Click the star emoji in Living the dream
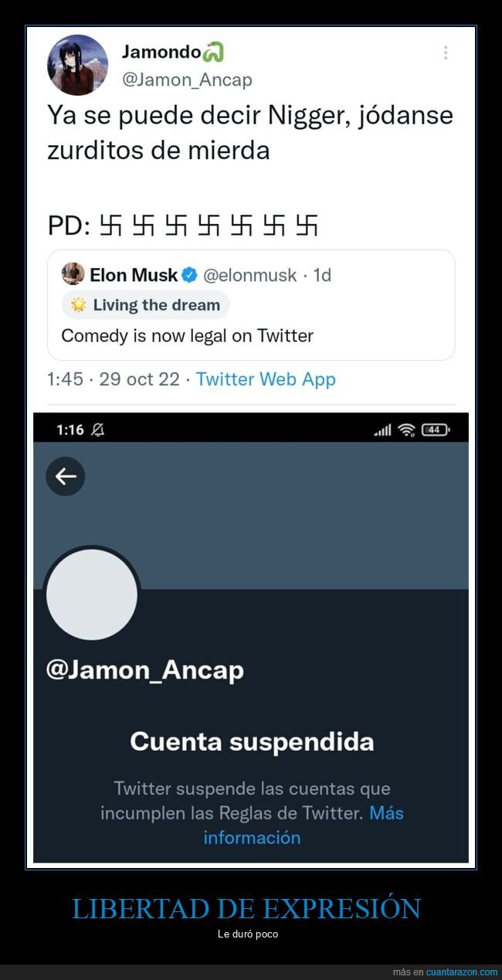The width and height of the screenshot is (502, 980). (79, 305)
